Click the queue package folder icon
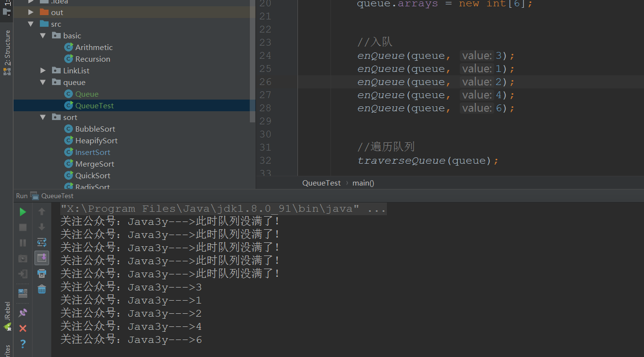This screenshot has width=644, height=357. tap(56, 82)
